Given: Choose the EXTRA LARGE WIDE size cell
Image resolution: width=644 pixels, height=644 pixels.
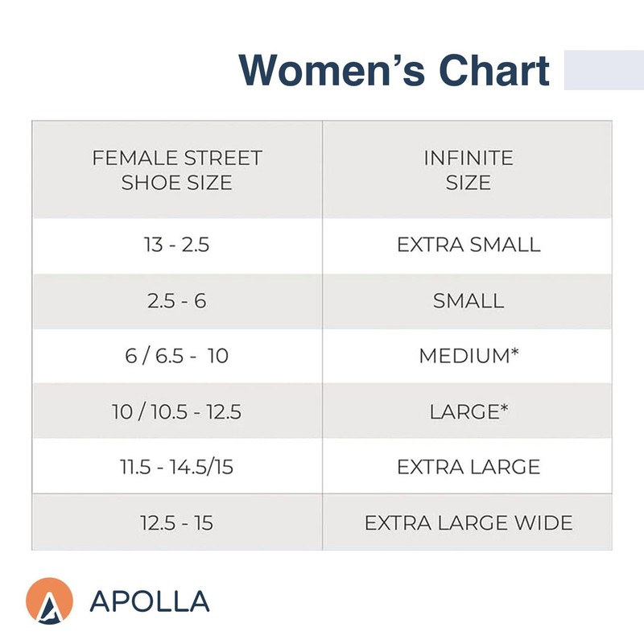Looking at the screenshot, I should 469,522.
